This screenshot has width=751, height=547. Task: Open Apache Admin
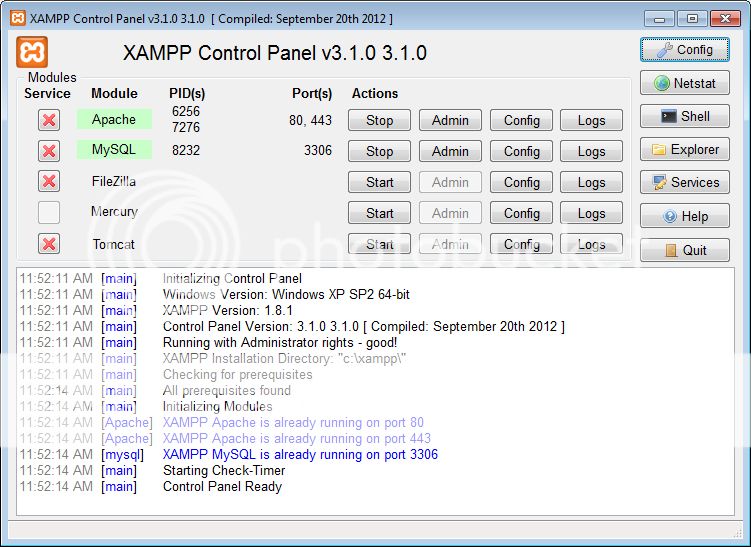coord(450,120)
